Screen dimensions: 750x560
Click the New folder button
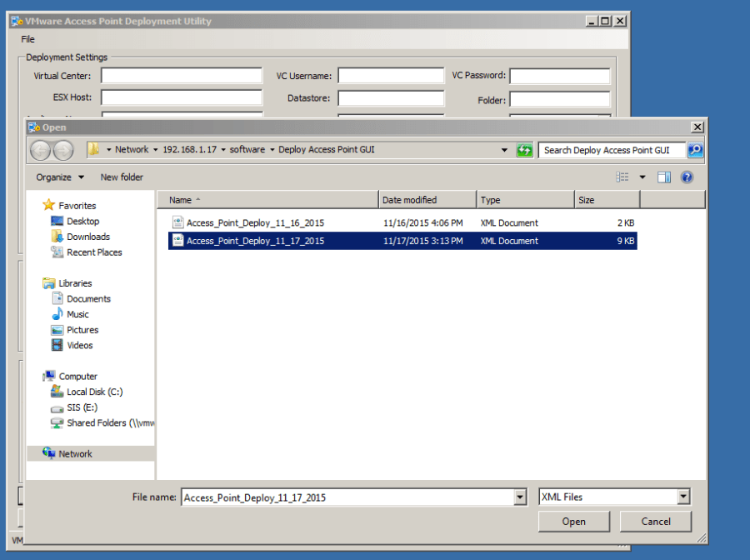tap(122, 177)
